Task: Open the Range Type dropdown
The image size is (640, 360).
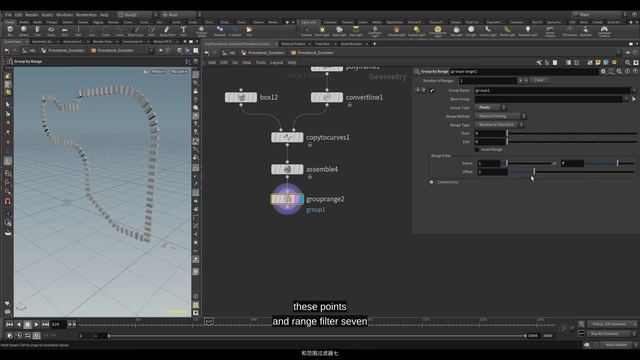Action: 499,125
